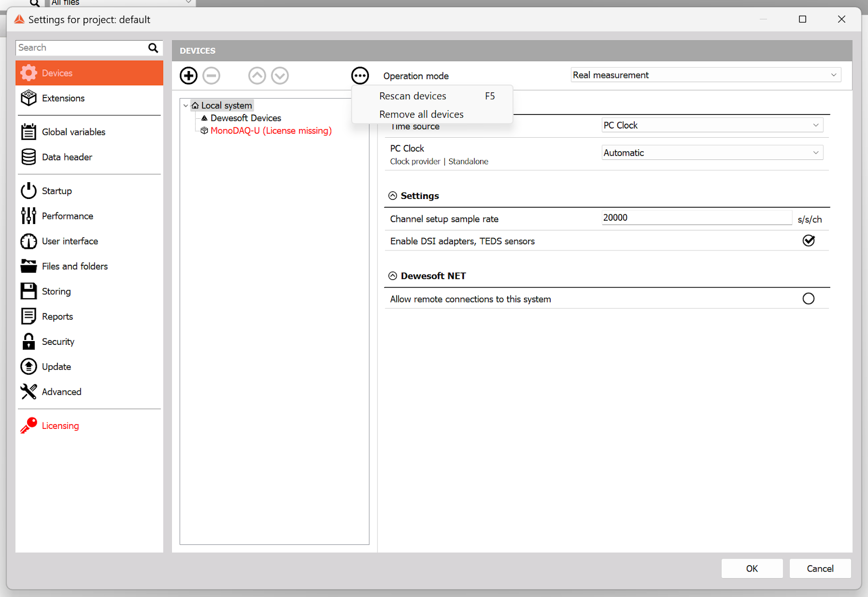Image resolution: width=868 pixels, height=597 pixels.
Task: Open the Extensions section
Action: 90,98
